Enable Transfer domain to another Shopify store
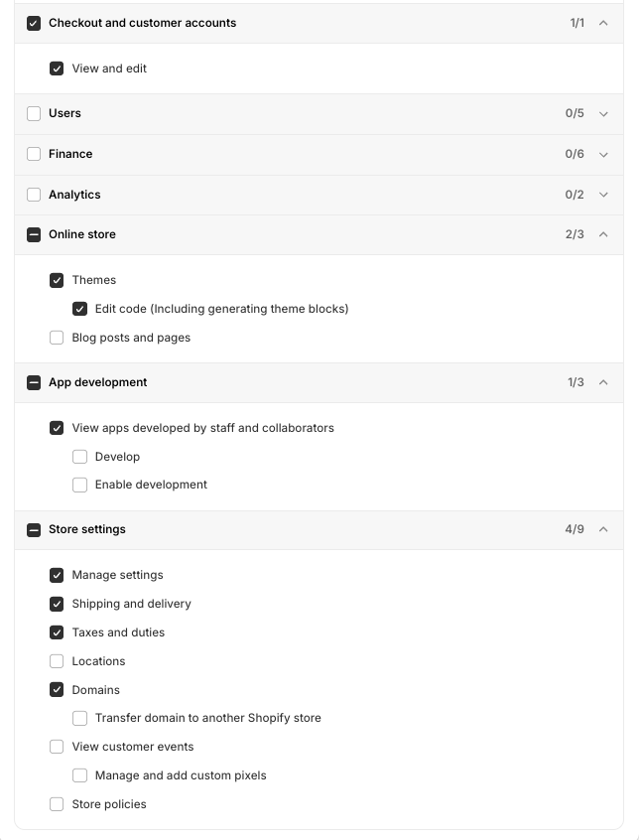This screenshot has height=840, width=639. [x=80, y=718]
